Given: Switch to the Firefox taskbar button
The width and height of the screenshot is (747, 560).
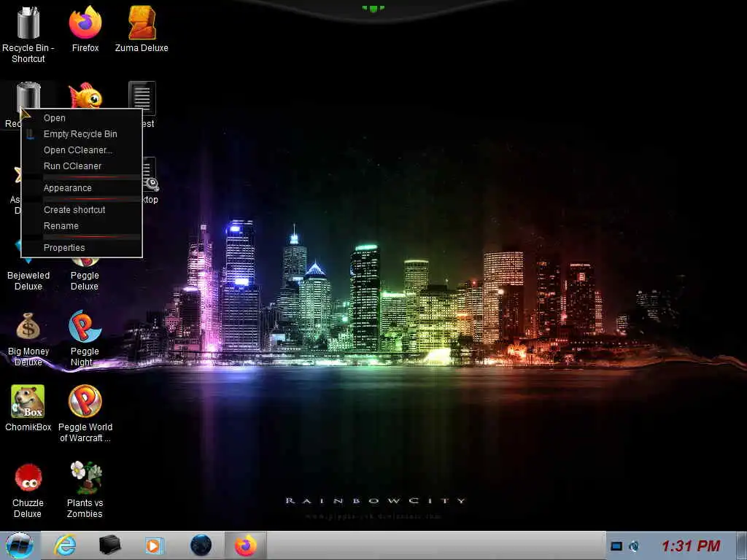Looking at the screenshot, I should (x=246, y=545).
